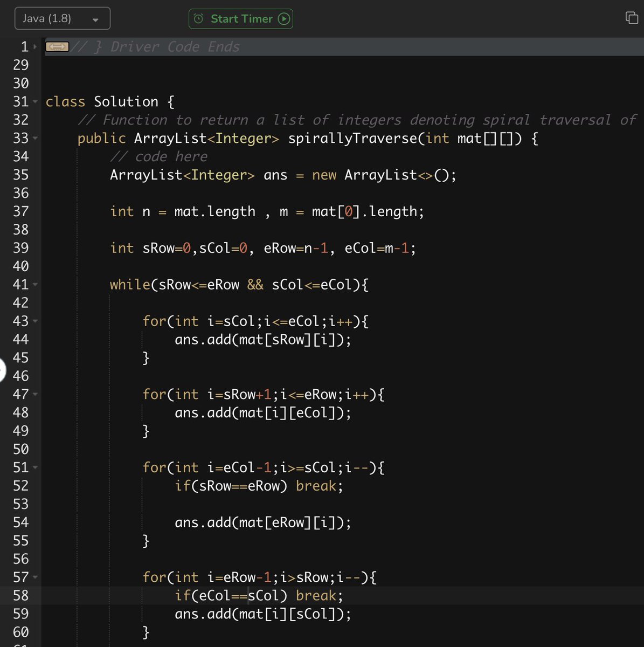
Task: Click line number 35 in gutter
Action: point(20,175)
